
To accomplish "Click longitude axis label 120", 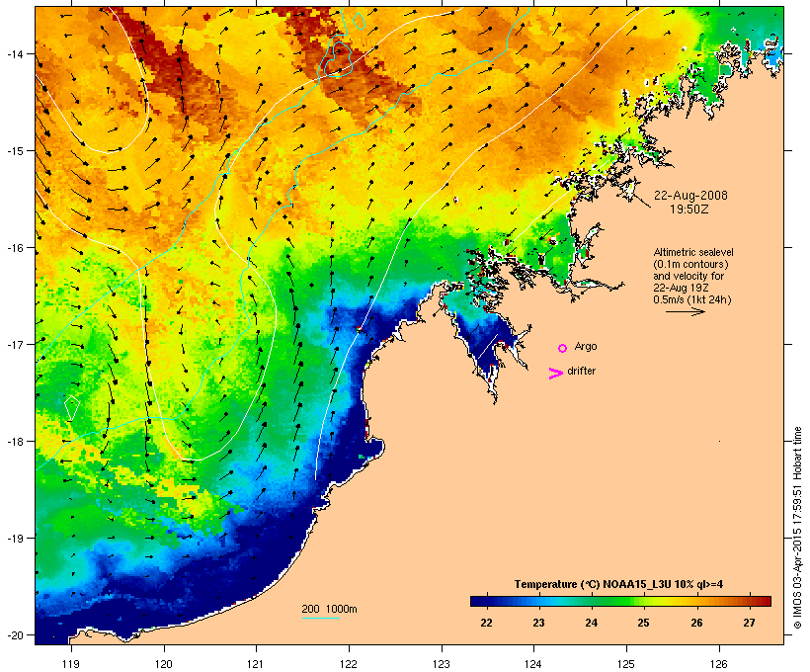I will point(164,664).
